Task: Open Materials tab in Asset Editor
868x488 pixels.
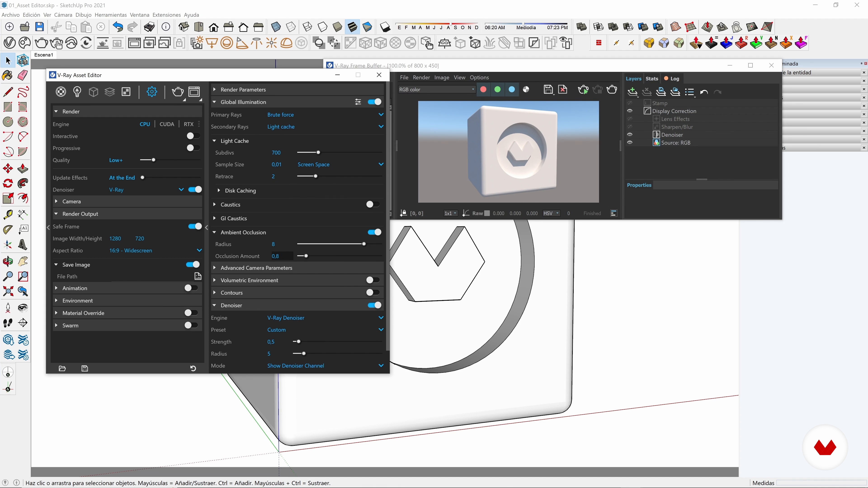Action: pyautogui.click(x=61, y=91)
